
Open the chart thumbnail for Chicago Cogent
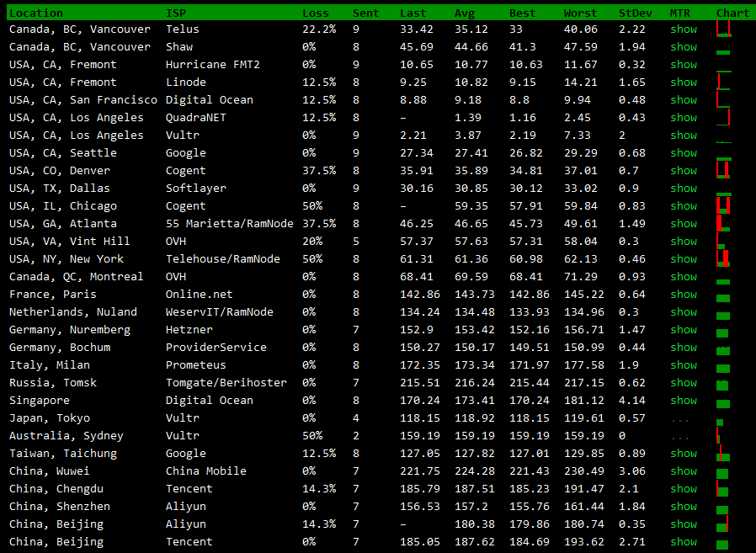[723, 205]
